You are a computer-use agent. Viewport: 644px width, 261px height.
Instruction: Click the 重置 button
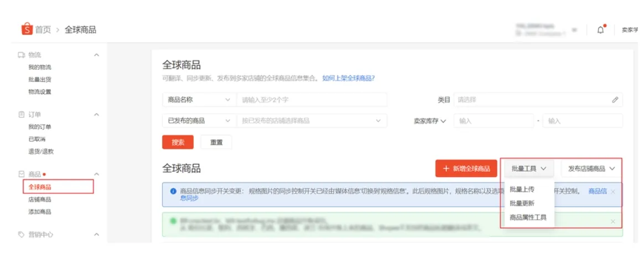click(x=216, y=142)
